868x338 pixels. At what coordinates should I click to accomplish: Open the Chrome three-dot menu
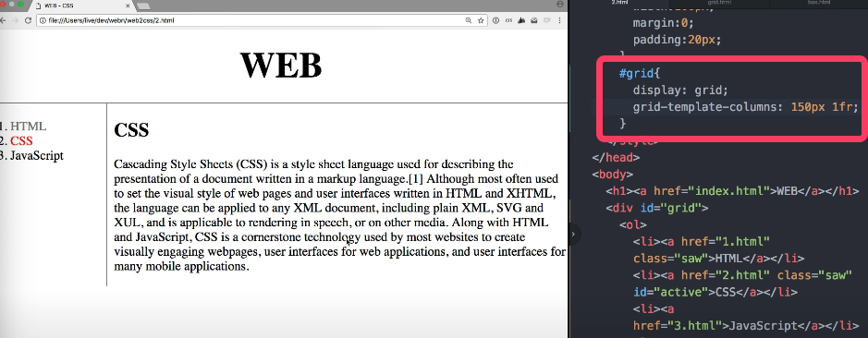[559, 20]
